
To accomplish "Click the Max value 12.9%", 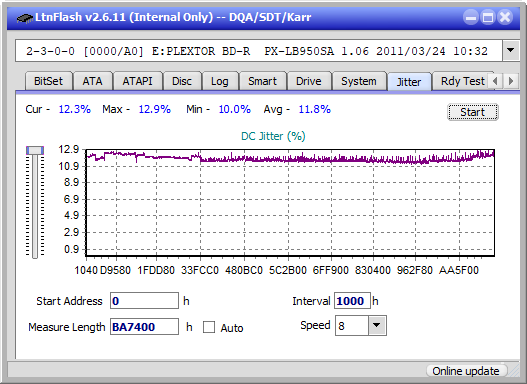I will (155, 109).
